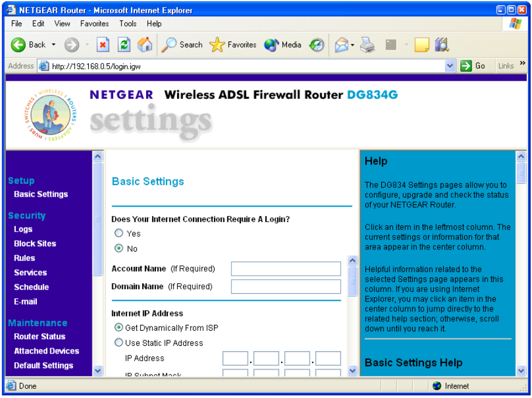Image resolution: width=532 pixels, height=398 pixels.
Task: Click the Forward arrow button
Action: (x=71, y=44)
